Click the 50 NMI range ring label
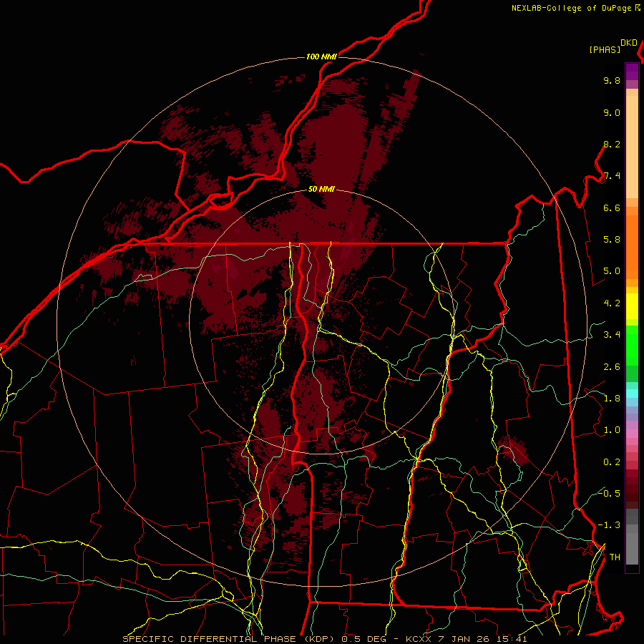The image size is (644, 644). pyautogui.click(x=321, y=190)
